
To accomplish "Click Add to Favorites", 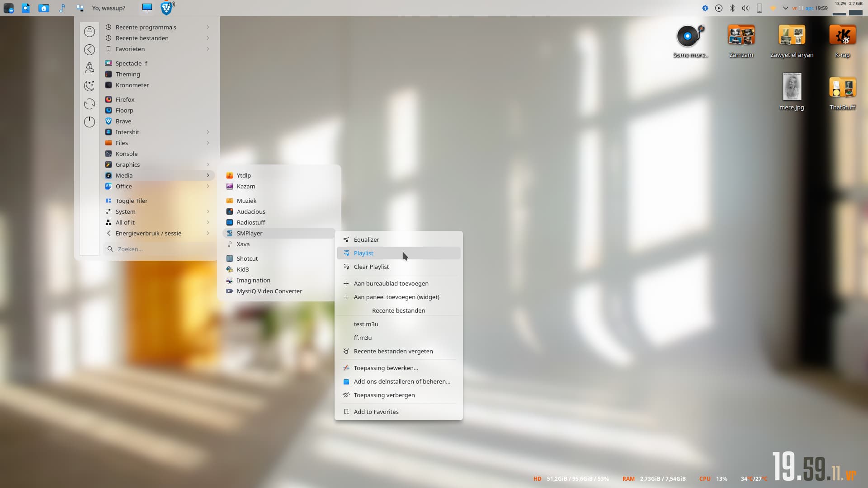I will tap(399, 412).
